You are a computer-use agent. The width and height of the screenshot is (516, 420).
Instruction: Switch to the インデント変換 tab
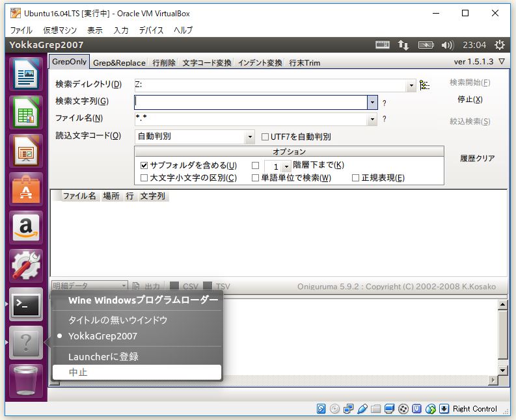click(260, 63)
